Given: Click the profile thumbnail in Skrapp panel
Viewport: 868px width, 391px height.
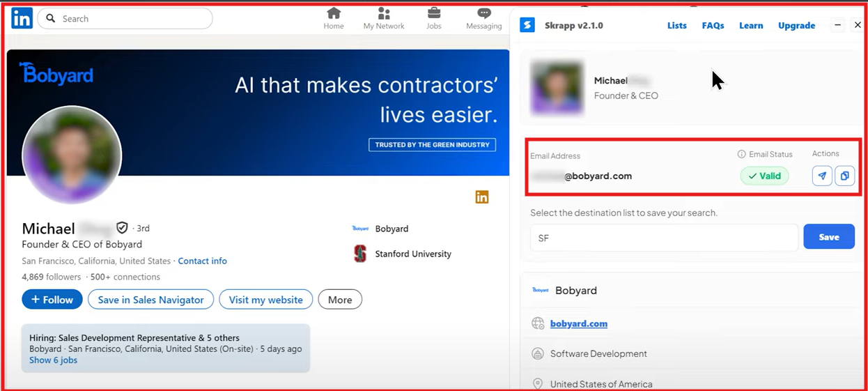Looking at the screenshot, I should tap(557, 88).
